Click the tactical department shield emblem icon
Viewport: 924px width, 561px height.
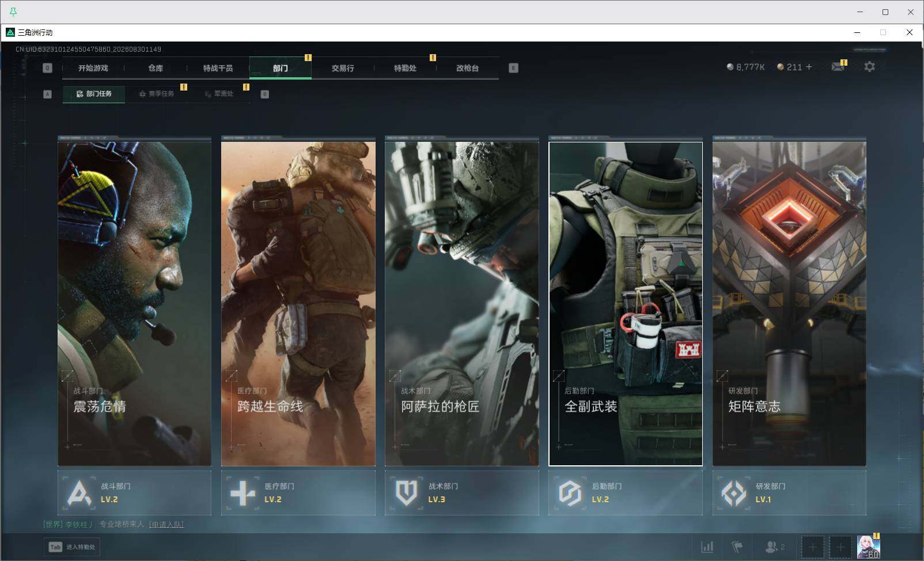click(406, 494)
